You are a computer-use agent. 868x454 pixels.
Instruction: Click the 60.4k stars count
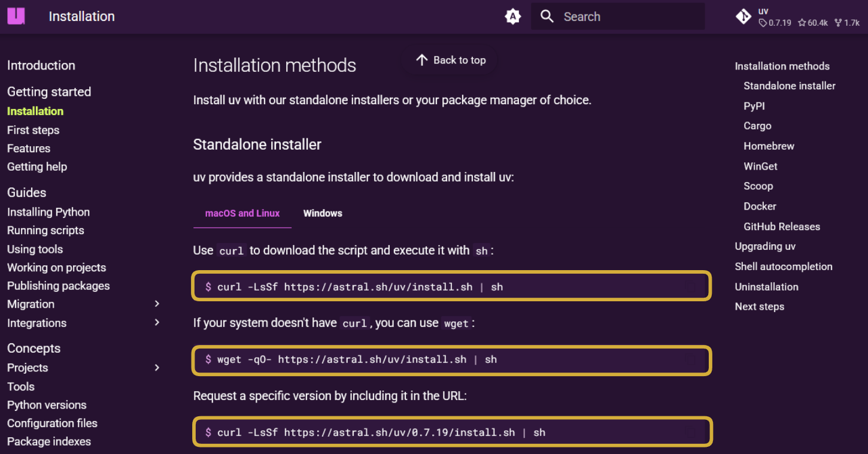tap(813, 23)
